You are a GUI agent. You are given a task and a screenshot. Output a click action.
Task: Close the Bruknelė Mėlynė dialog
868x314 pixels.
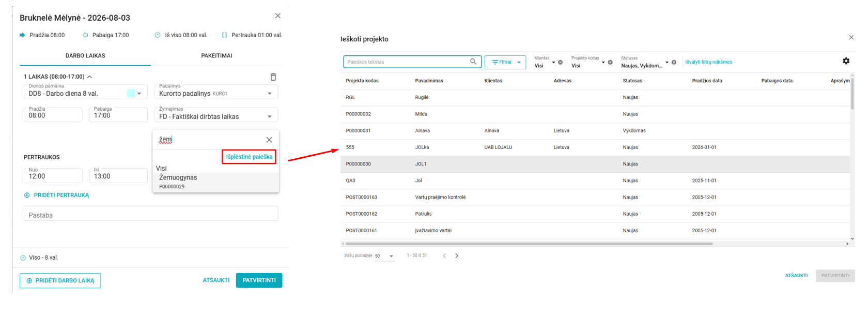pyautogui.click(x=278, y=16)
